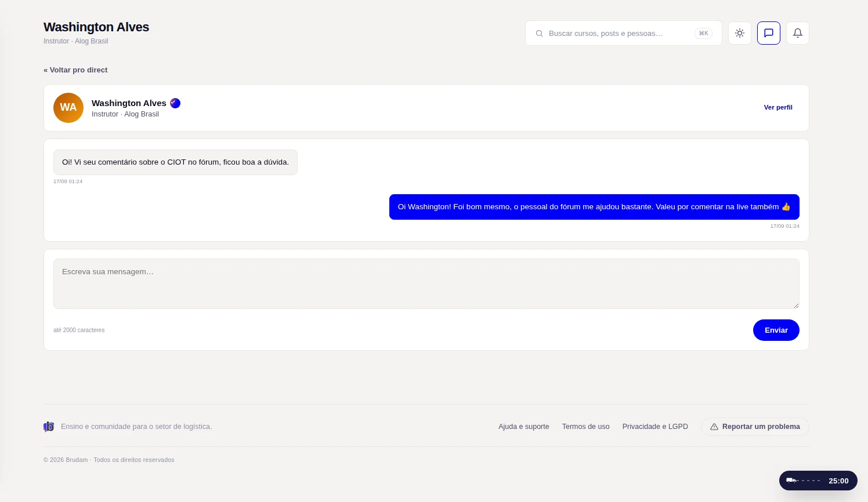Click the Washington Alves page heading
This screenshot has height=502, width=868.
click(96, 27)
